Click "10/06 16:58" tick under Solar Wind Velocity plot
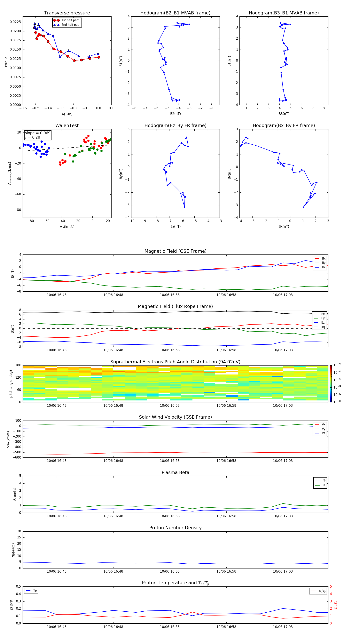 coord(226,461)
